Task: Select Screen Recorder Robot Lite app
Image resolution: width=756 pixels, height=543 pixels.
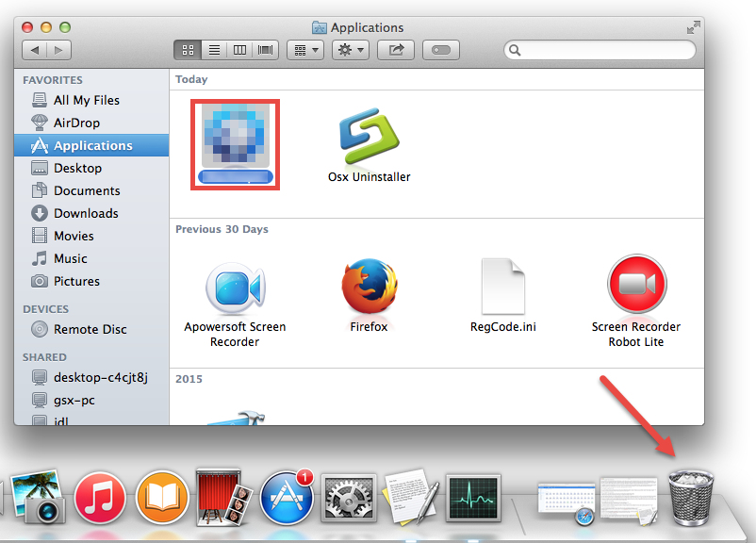Action: coord(635,286)
